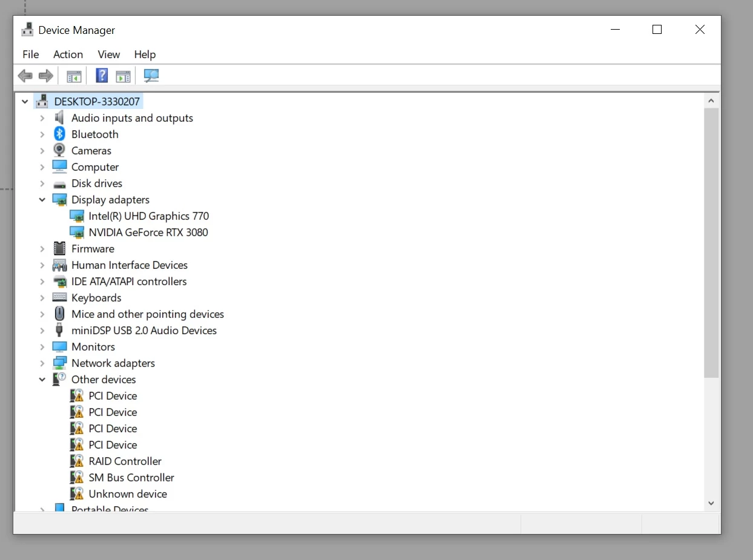Click the Bluetooth category icon

point(59,134)
